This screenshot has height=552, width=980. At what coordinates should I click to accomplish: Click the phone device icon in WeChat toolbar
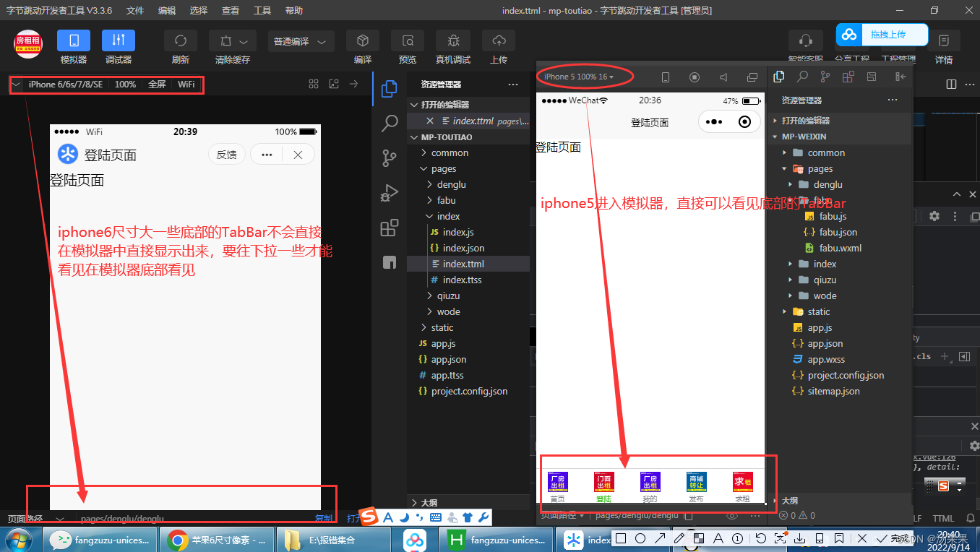pyautogui.click(x=666, y=77)
